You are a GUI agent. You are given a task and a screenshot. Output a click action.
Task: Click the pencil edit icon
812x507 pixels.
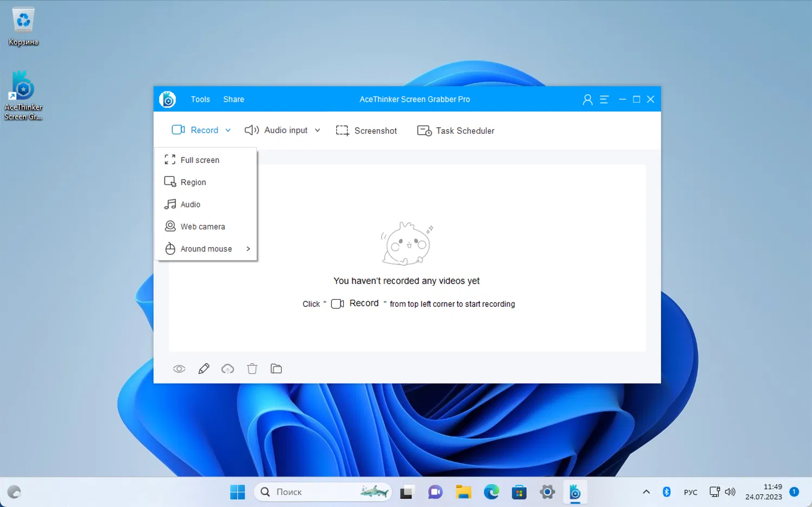204,369
